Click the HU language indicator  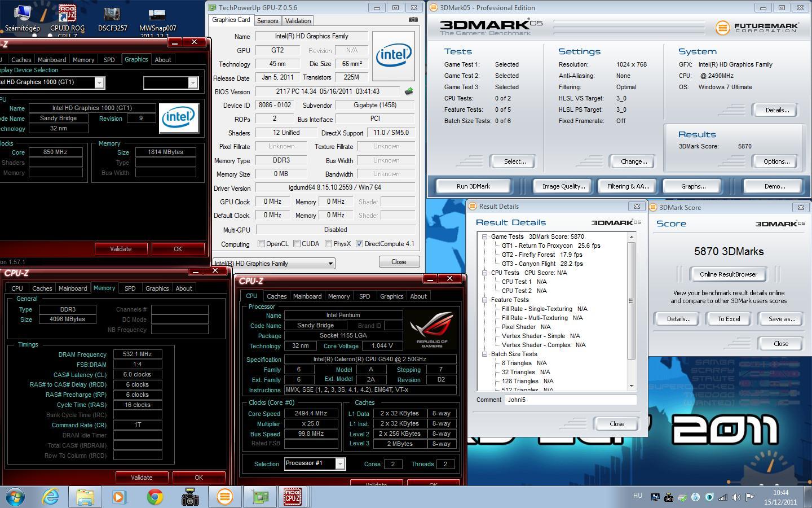click(638, 496)
